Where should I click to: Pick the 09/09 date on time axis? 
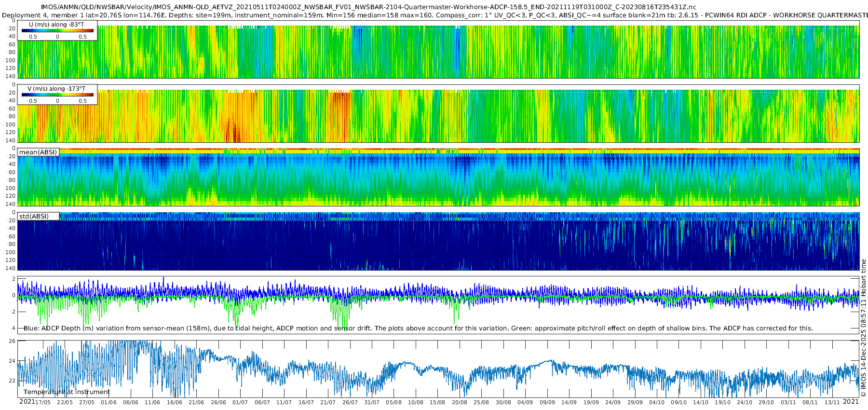[x=547, y=402]
